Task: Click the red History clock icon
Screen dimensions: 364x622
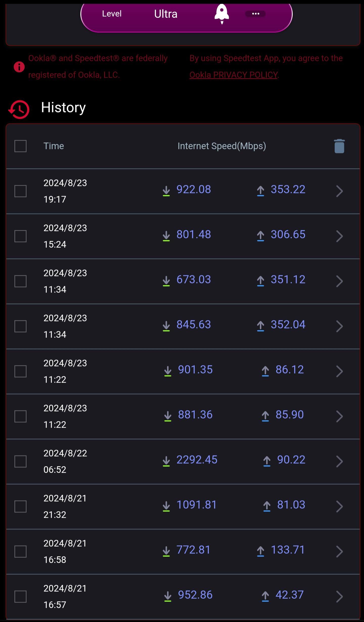Action: (19, 110)
